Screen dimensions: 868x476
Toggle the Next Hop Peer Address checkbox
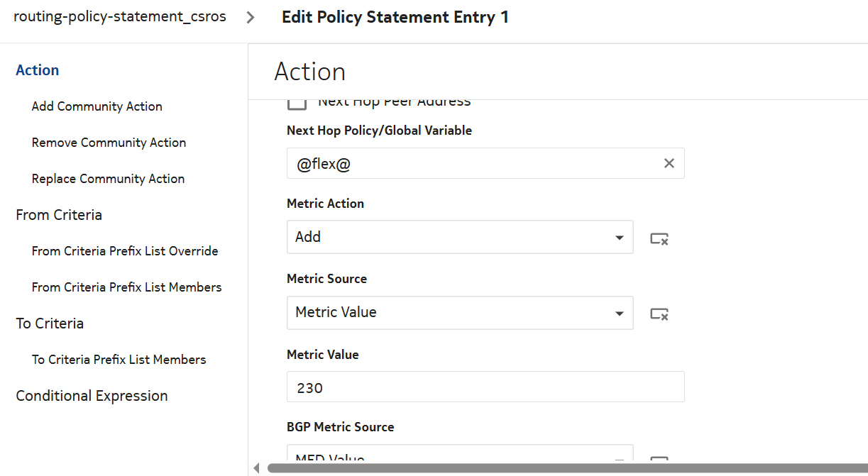pyautogui.click(x=297, y=103)
